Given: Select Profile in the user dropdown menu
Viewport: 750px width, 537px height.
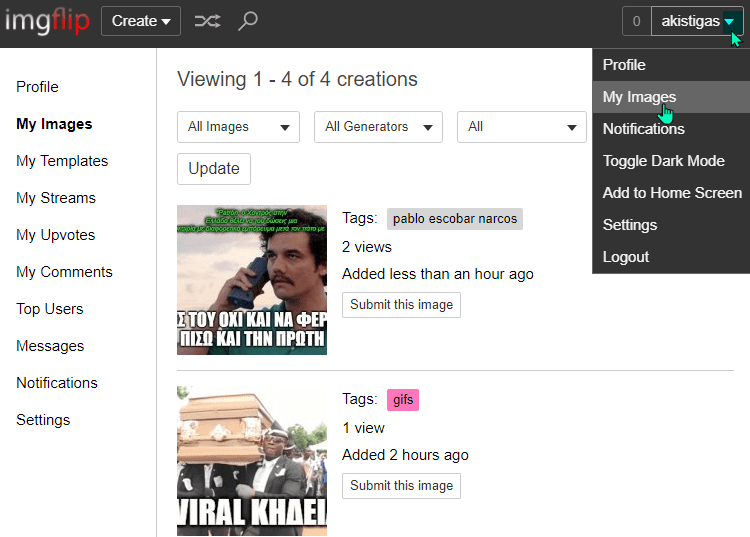Looking at the screenshot, I should (x=671, y=65).
